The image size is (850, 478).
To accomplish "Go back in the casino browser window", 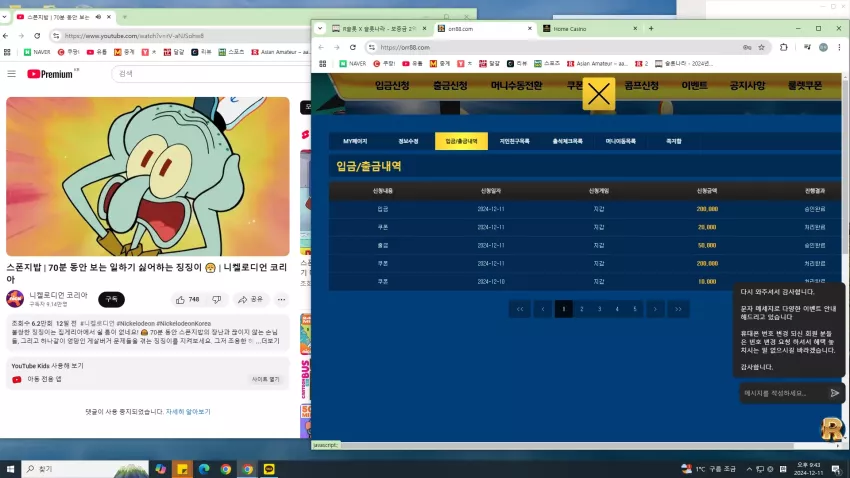I will [321, 48].
